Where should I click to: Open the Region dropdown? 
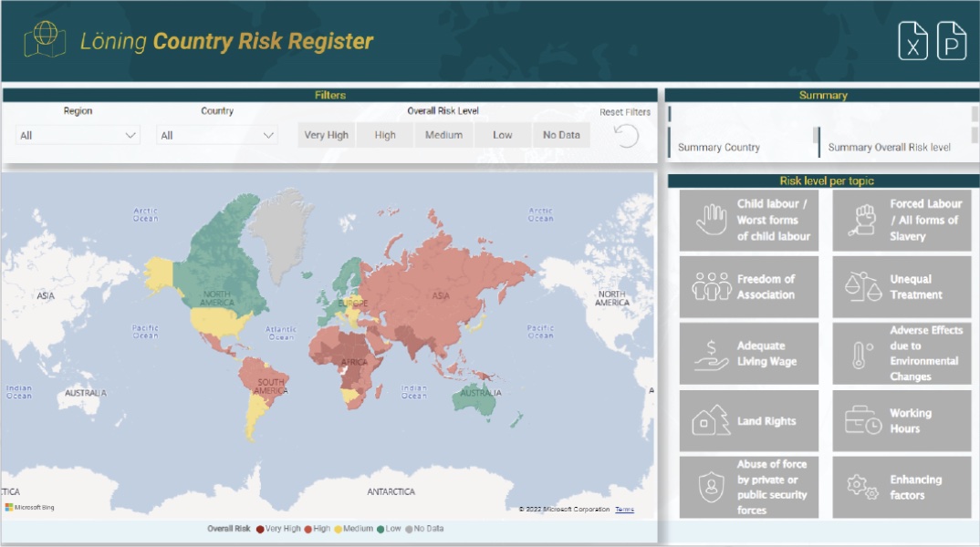tap(78, 135)
